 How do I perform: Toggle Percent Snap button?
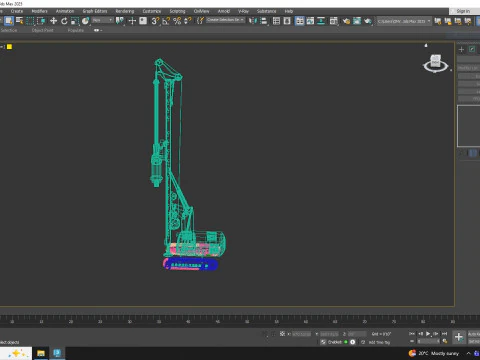click(177, 21)
